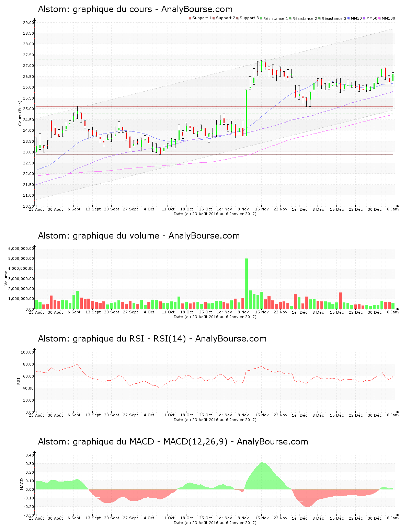Viewport: 412px width, 532px height.
Task: Click '1er Déc' date on volume chart axis
Action: pyautogui.click(x=300, y=312)
